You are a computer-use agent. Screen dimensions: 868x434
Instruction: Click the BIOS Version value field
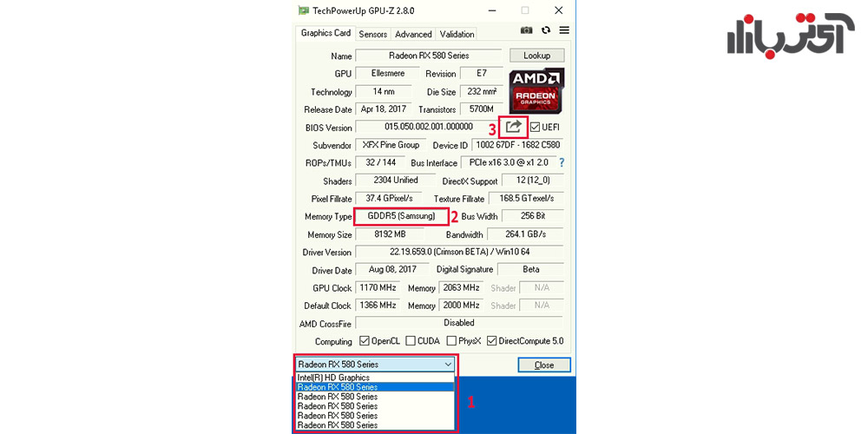click(429, 127)
